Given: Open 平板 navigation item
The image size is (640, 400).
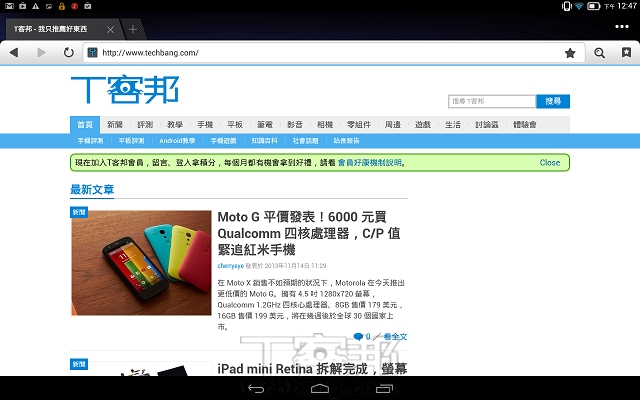Looking at the screenshot, I should 235,124.
